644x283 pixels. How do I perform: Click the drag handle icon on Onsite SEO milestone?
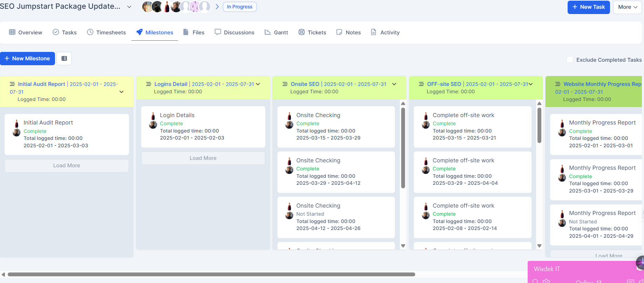(x=285, y=84)
